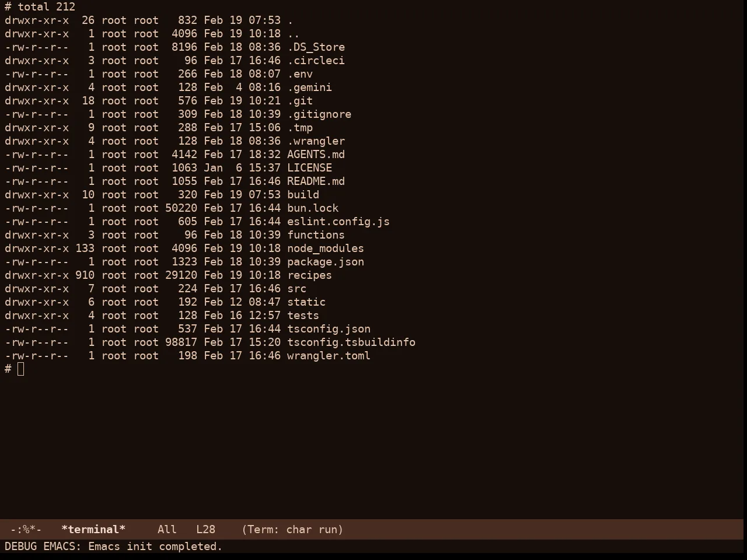Screen dimensions: 747x560
Task: Click the LICENSE file name
Action: pyautogui.click(x=309, y=168)
